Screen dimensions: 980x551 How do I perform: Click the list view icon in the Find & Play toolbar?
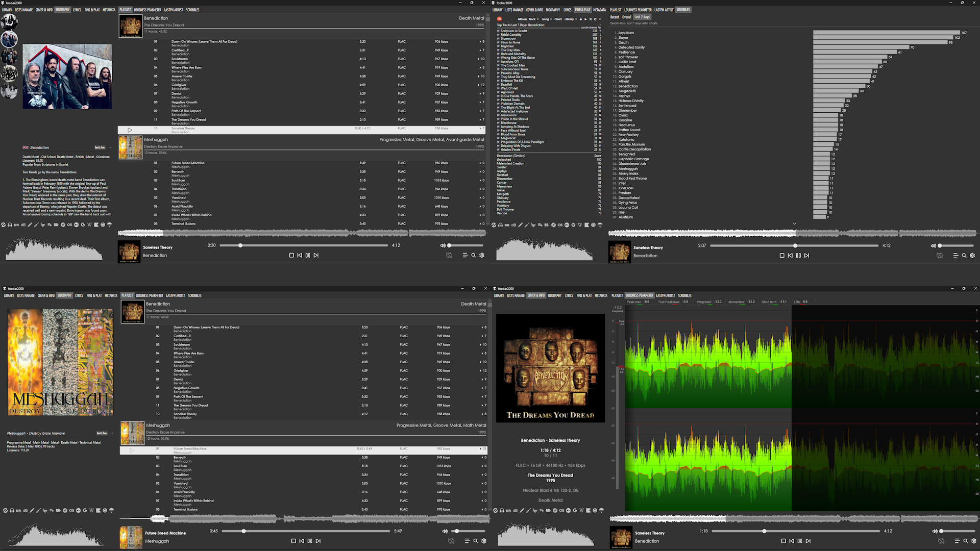pyautogui.click(x=591, y=19)
